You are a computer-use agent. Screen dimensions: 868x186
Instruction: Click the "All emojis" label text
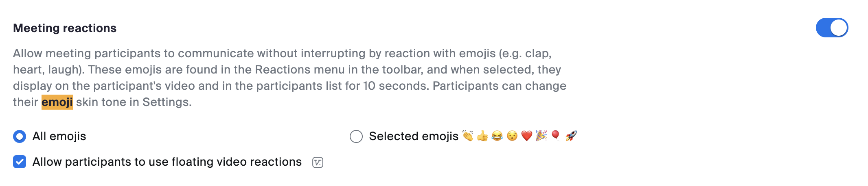pos(59,136)
